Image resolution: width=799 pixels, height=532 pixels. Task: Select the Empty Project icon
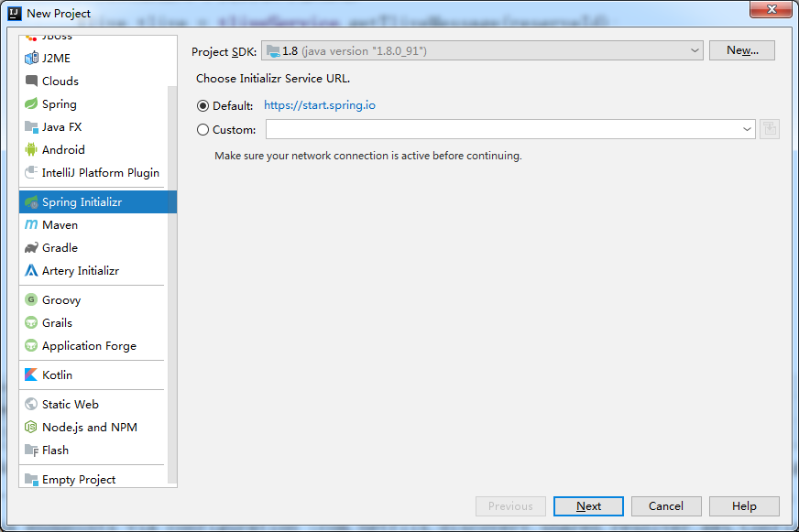coord(31,480)
